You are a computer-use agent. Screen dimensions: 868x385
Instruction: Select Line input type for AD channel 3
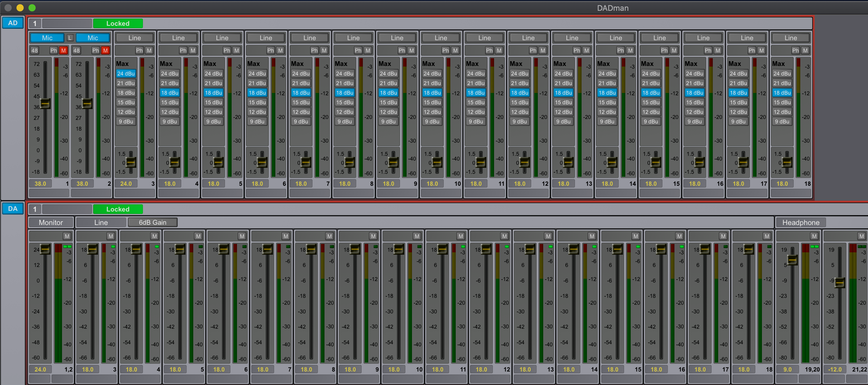(135, 38)
